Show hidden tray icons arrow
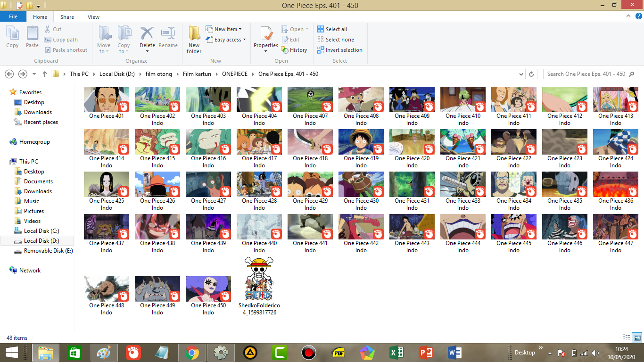This screenshot has width=644, height=362. pos(549,353)
